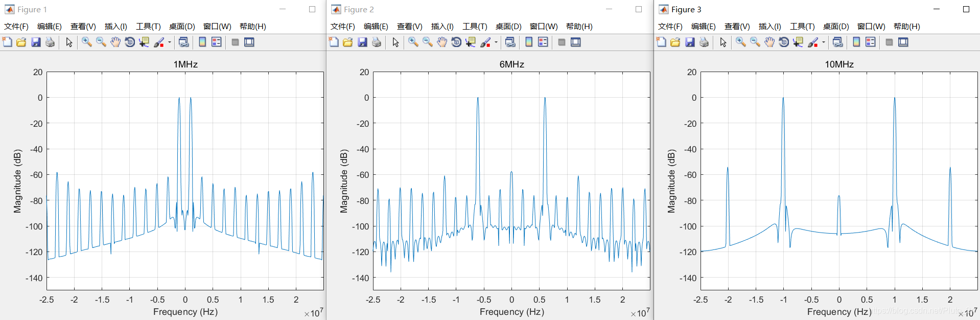Select Data Cursor tool in Figure 2
Image resolution: width=980 pixels, height=320 pixels.
pyautogui.click(x=471, y=42)
